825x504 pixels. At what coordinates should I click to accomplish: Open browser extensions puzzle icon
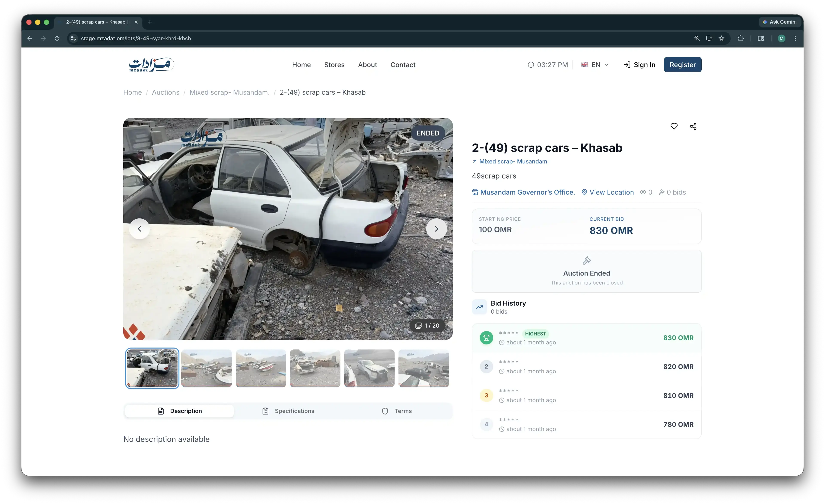[741, 38]
